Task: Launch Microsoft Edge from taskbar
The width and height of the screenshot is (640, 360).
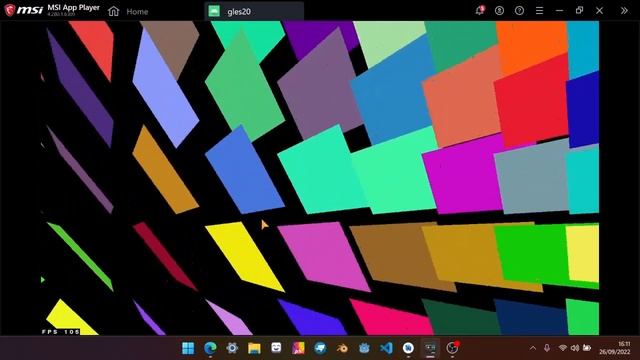Action: pos(210,348)
